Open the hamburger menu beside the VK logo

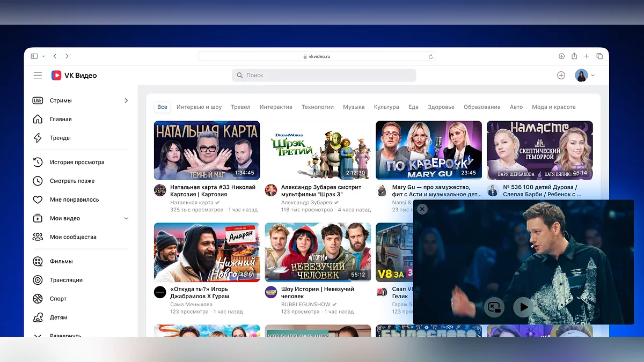(x=38, y=76)
